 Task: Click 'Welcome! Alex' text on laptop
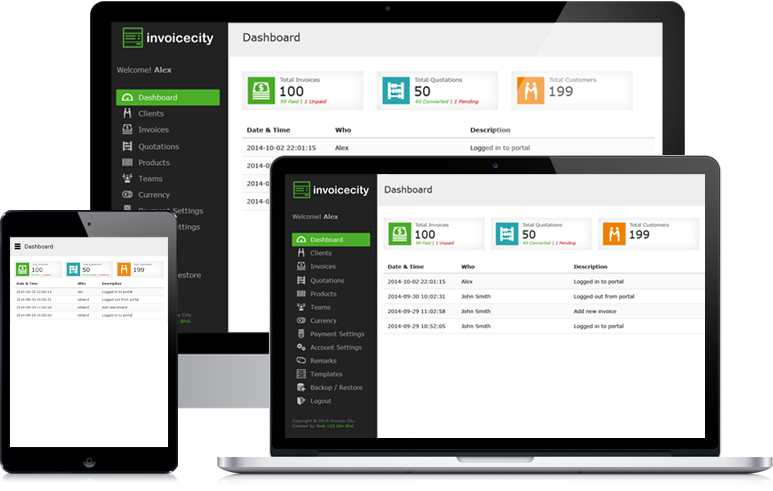click(x=315, y=216)
